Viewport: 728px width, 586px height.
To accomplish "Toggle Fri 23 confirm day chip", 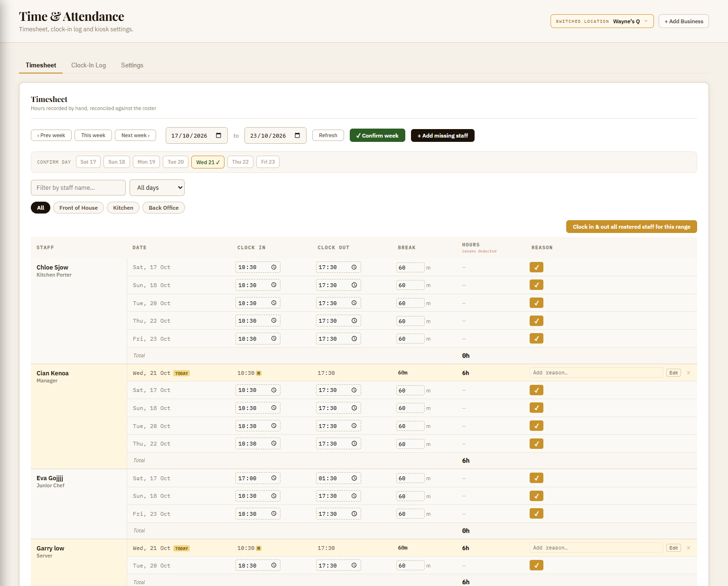I will coord(268,162).
